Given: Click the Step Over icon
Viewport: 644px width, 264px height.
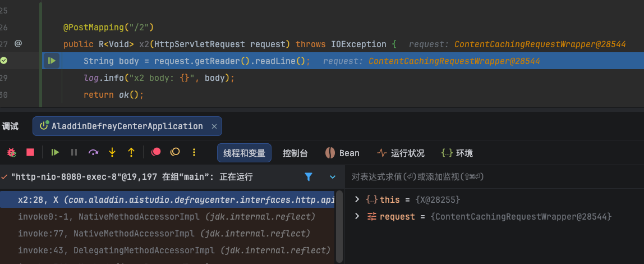Looking at the screenshot, I should tap(93, 152).
